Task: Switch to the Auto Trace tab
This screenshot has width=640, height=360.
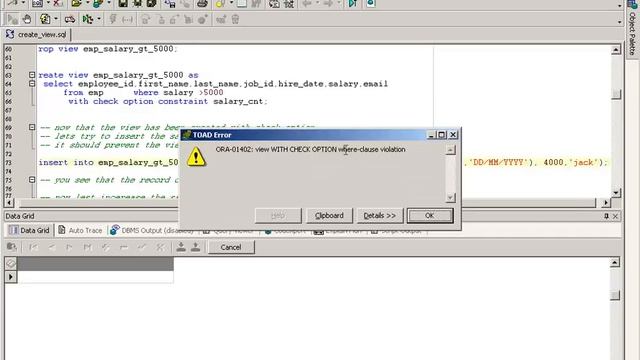Action: point(80,230)
